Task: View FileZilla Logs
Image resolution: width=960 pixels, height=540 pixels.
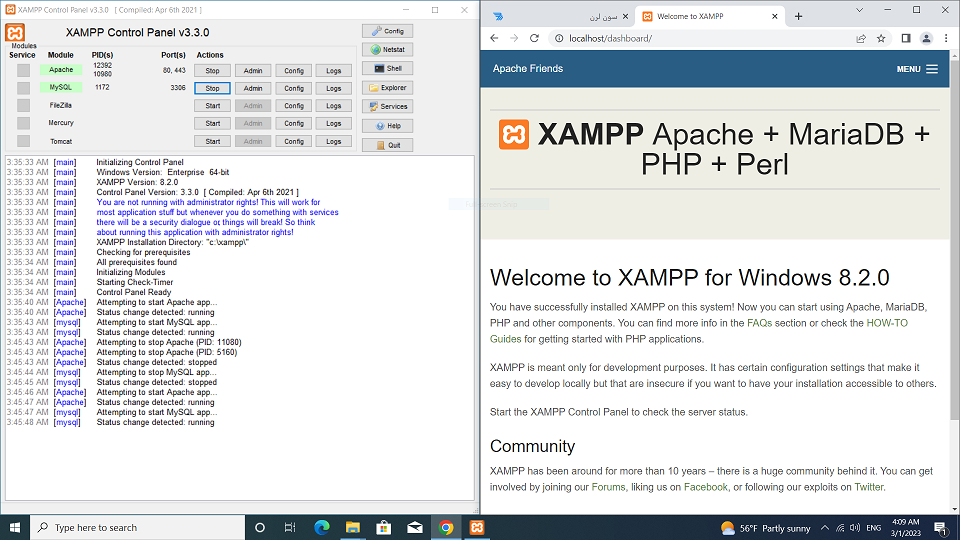Action: click(334, 106)
